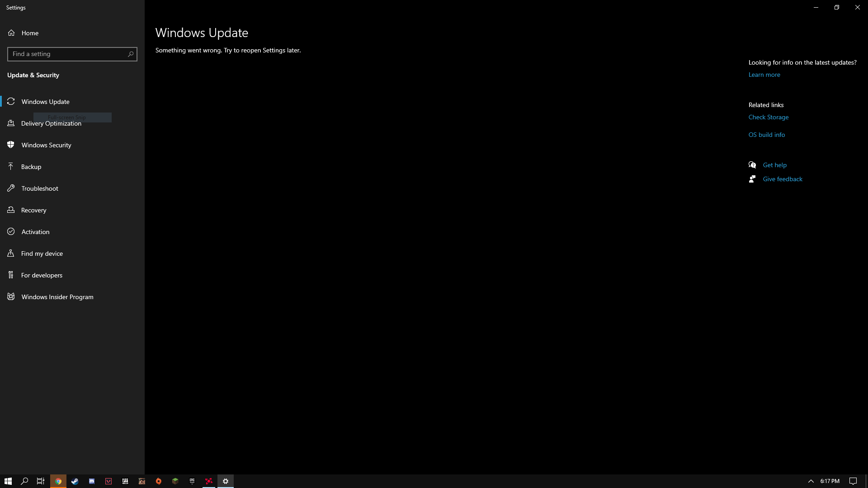Click the Get help chat bubble icon
This screenshot has width=868, height=488.
[x=752, y=165]
